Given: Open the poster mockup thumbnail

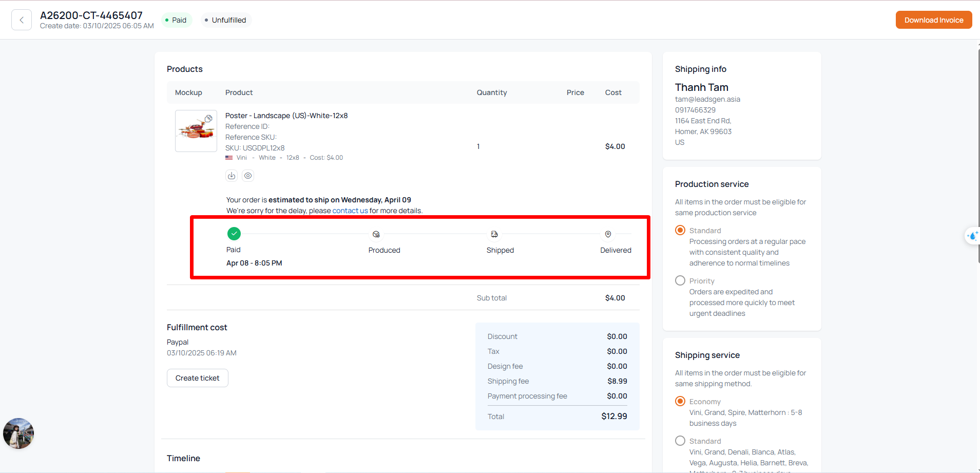Looking at the screenshot, I should (196, 131).
